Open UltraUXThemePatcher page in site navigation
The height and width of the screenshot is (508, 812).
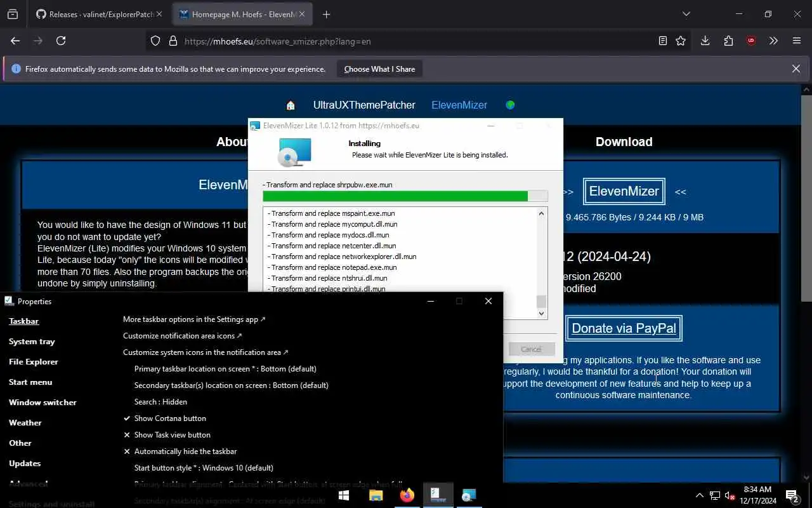coord(364,105)
